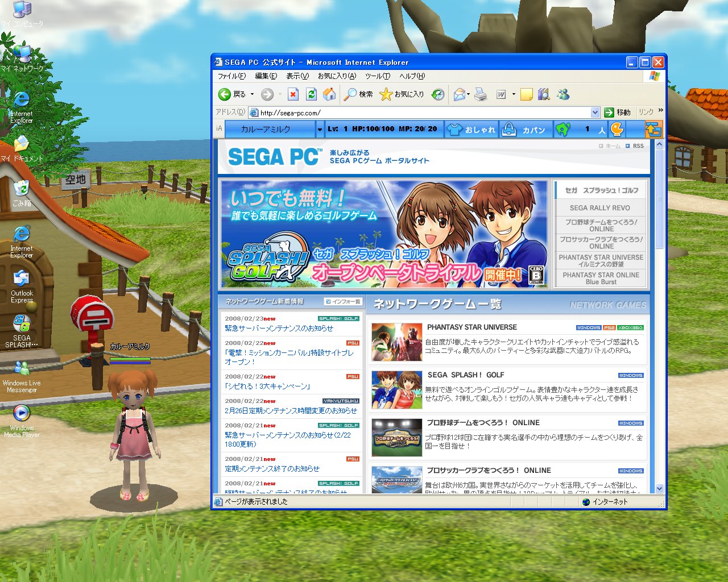Launch Messenger from the IE toolbar
The width and height of the screenshot is (728, 582).
pos(563,94)
